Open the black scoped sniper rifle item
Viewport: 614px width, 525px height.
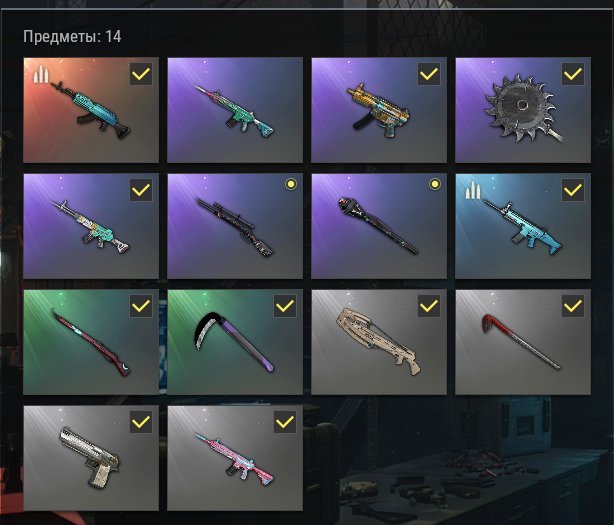235,226
